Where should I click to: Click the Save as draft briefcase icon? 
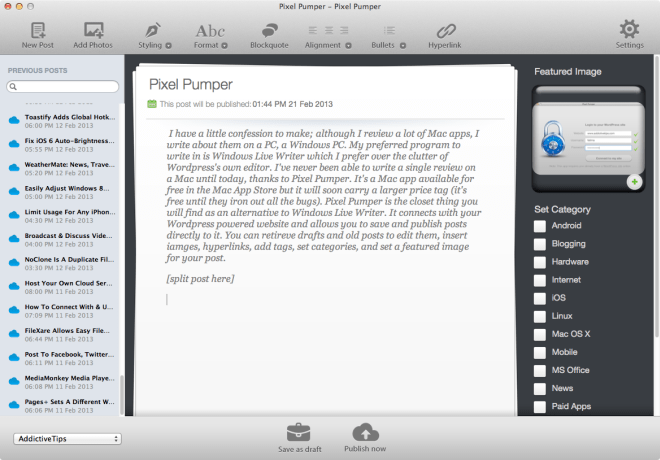[x=298, y=433]
